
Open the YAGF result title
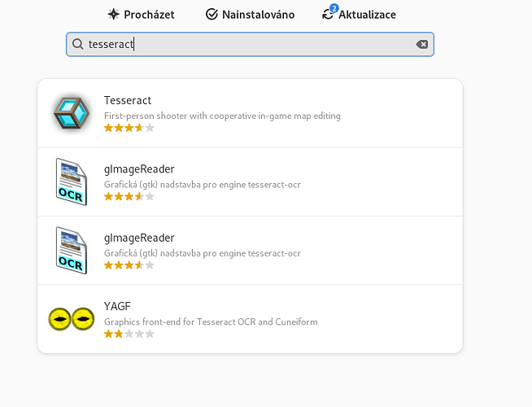pyautogui.click(x=117, y=306)
